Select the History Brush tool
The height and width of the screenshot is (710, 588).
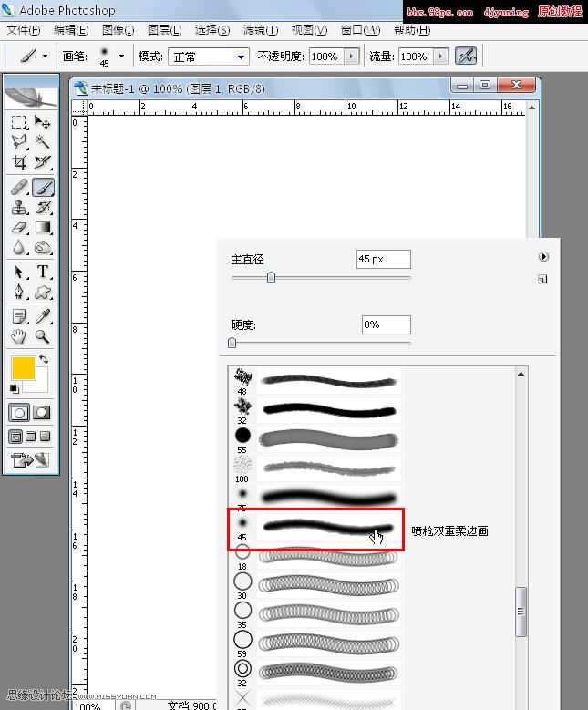[43, 208]
